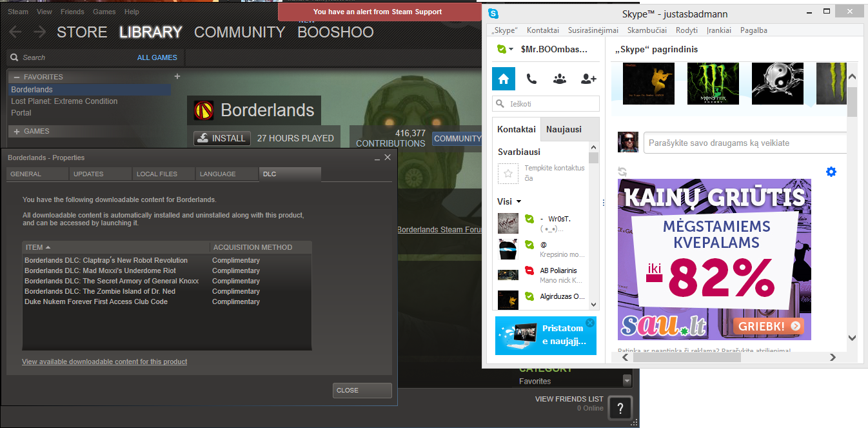Click the All Games filter link
Screen dimensions: 868x428
[157, 57]
